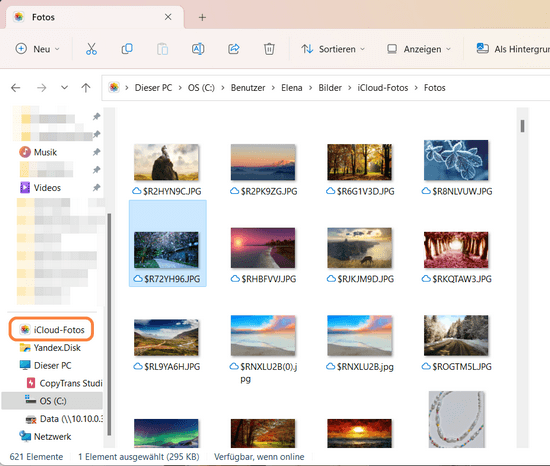Select valley image $RL9YA6H.JPG

pos(166,337)
